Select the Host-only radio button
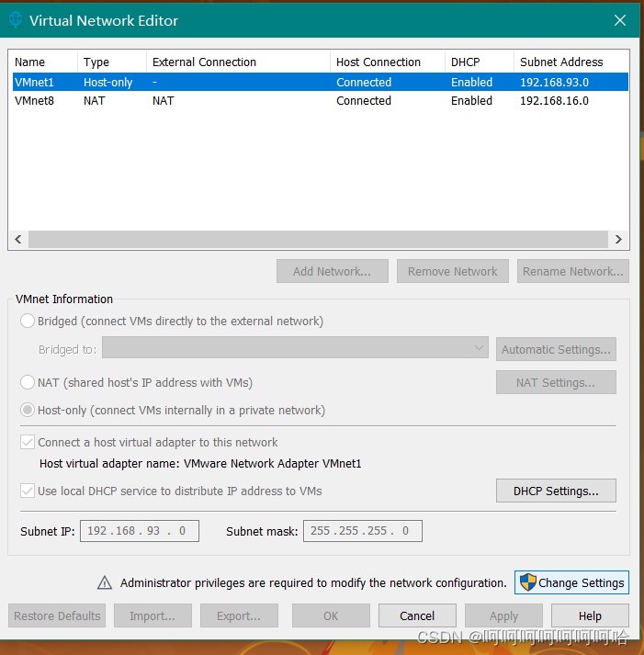644x655 pixels. pos(28,410)
